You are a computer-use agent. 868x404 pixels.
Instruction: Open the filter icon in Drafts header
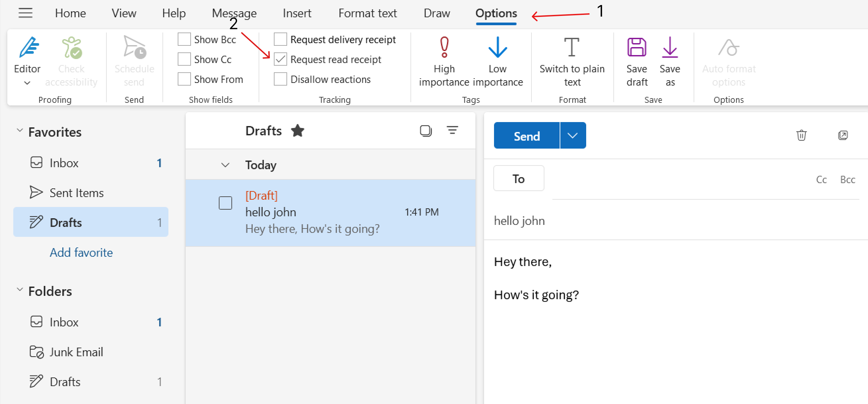point(452,130)
